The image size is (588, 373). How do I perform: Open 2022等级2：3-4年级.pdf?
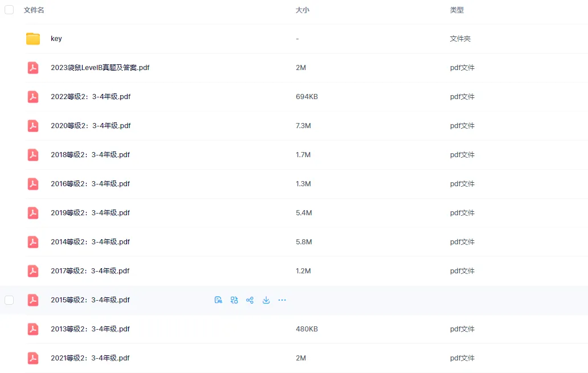[91, 97]
